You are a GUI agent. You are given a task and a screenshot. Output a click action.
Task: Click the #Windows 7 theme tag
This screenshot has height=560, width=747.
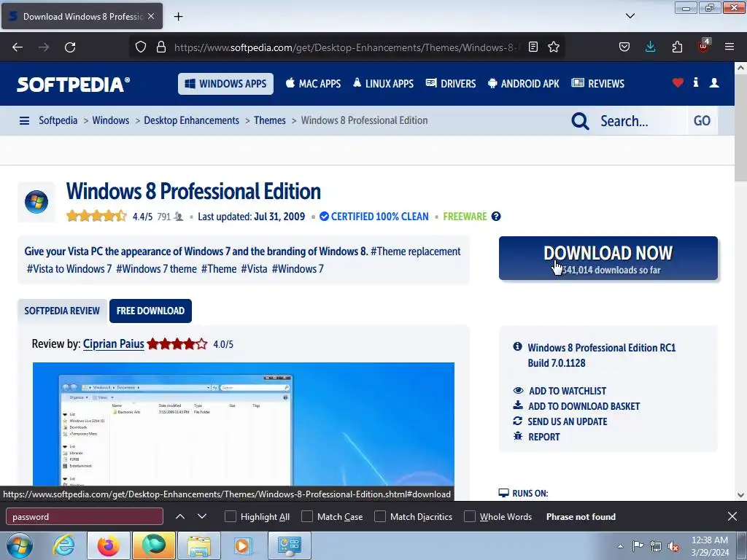(156, 269)
